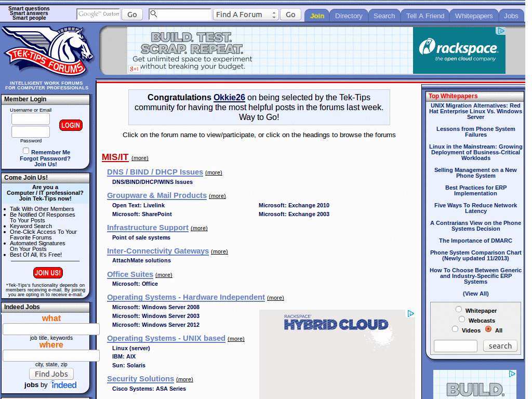Click the Find Jobs button
The image size is (532, 399).
coord(51,374)
